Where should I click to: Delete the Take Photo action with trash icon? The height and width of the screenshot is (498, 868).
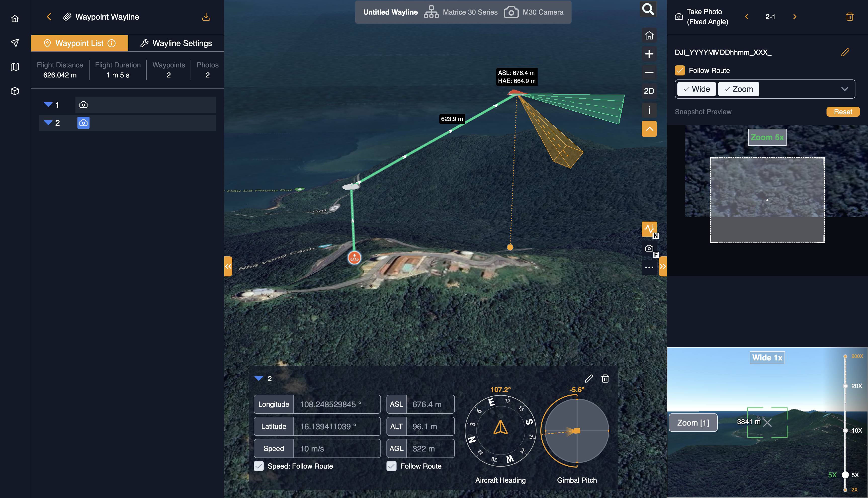coord(850,17)
